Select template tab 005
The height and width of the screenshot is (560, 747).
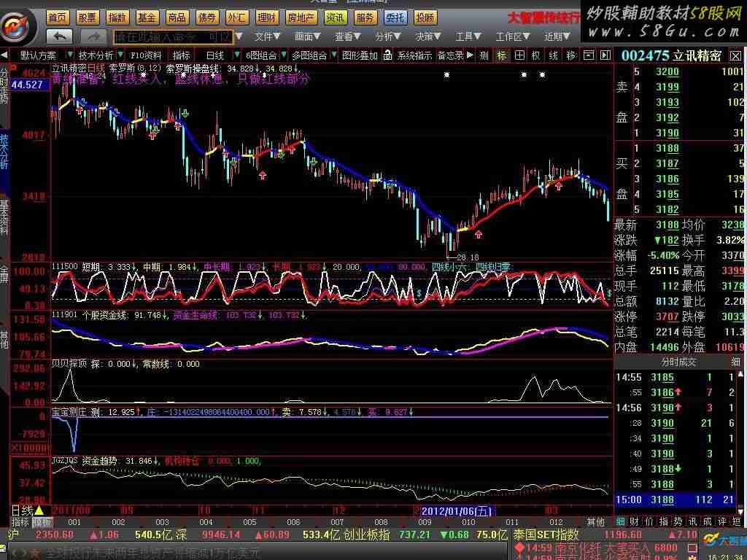(x=249, y=522)
